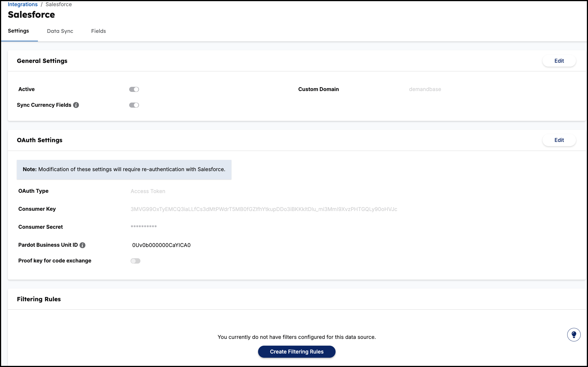The height and width of the screenshot is (367, 588).
Task: Enable Proof key for code exchange
Action: click(135, 261)
